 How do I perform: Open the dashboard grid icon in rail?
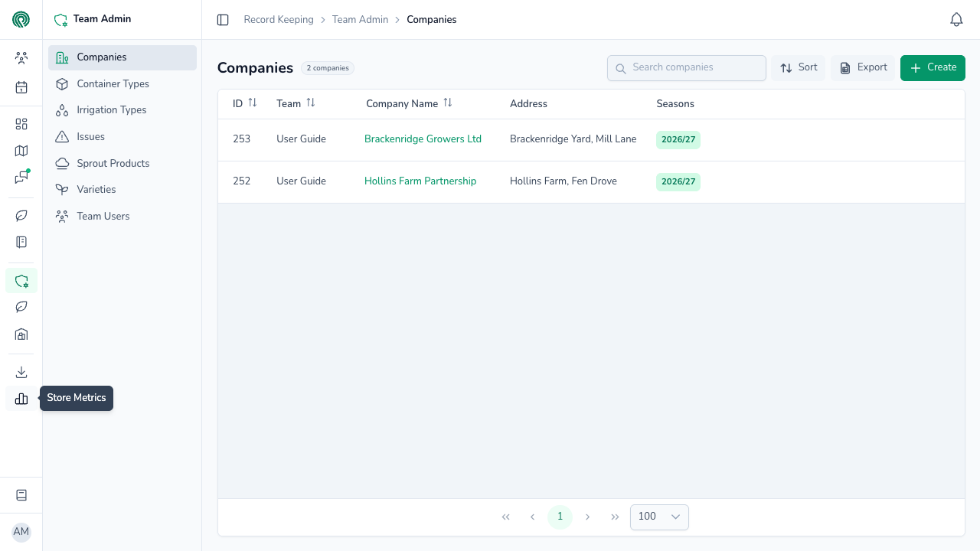point(21,124)
